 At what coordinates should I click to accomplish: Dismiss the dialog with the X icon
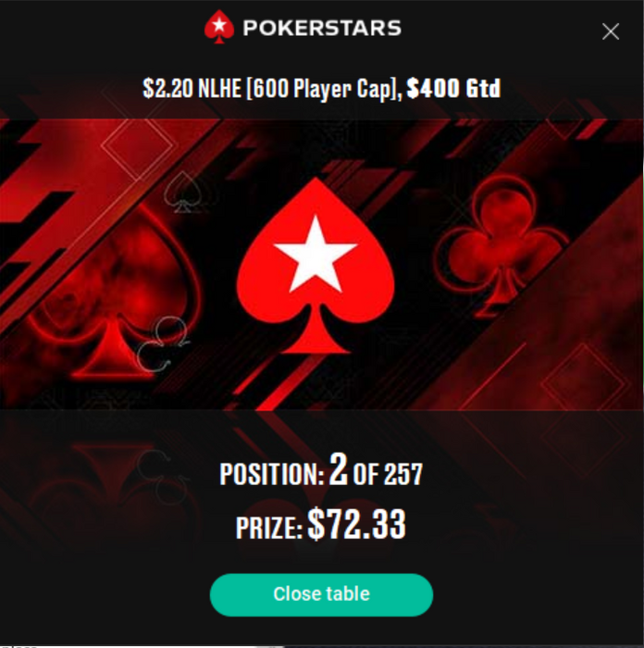[x=610, y=31]
